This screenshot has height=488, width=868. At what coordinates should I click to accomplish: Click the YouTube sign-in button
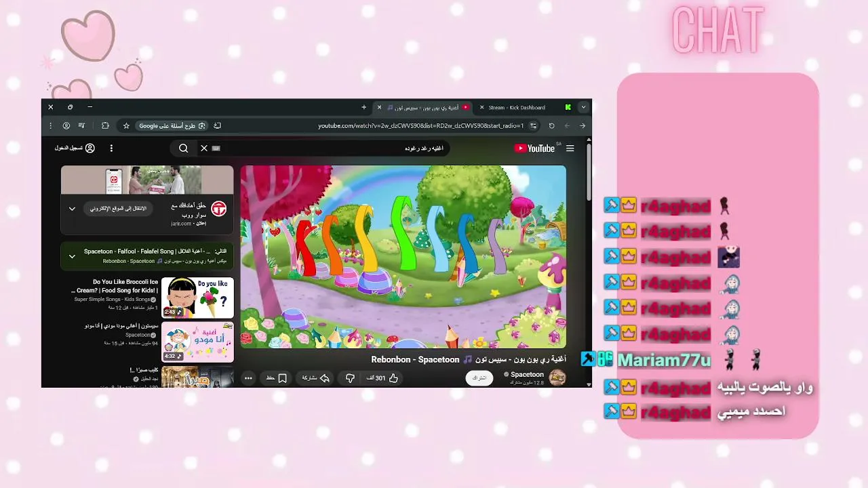pos(75,148)
